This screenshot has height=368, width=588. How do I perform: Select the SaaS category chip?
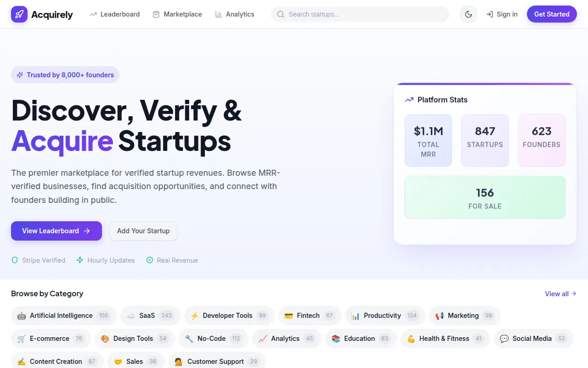150,316
